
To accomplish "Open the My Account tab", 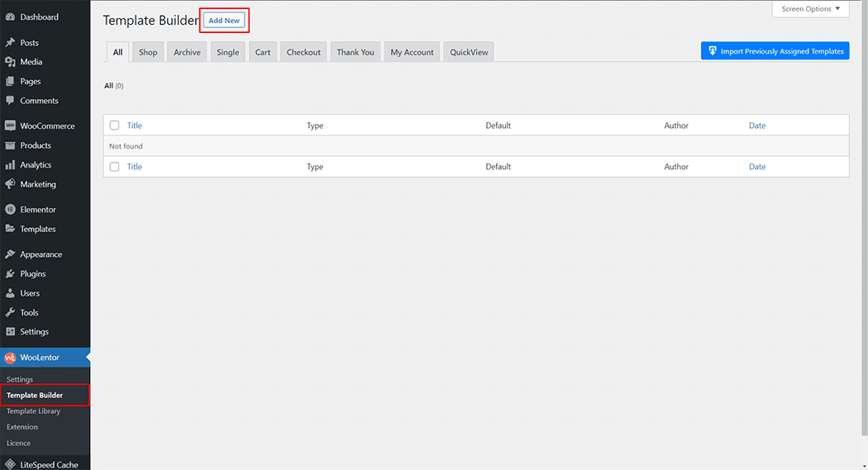I will (412, 52).
